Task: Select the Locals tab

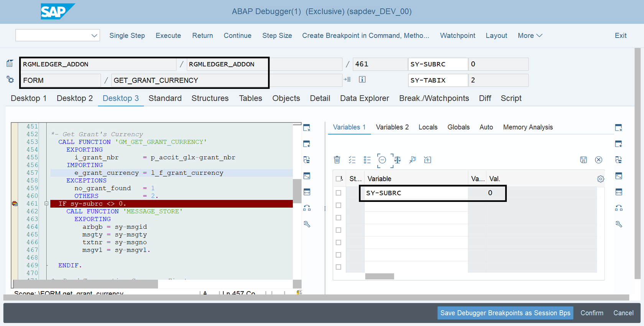Action: [x=428, y=127]
